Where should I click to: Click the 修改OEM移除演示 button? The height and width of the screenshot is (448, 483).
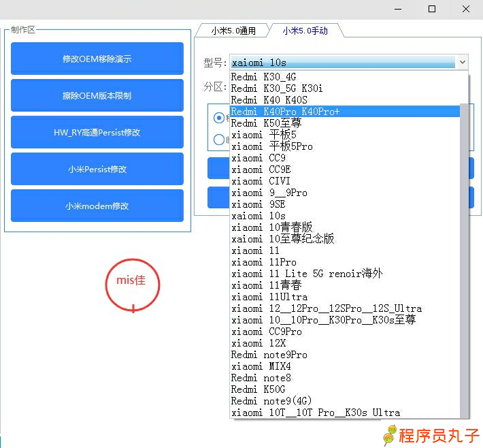click(x=97, y=59)
